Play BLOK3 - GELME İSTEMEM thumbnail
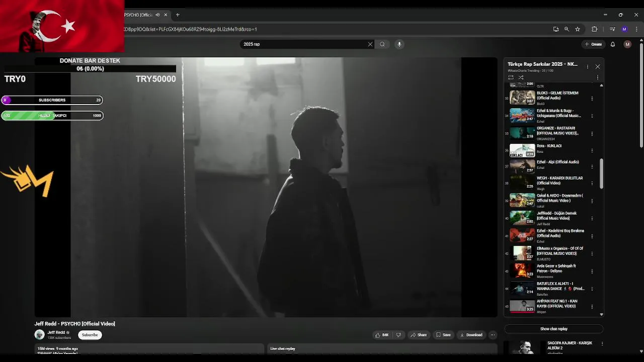This screenshot has height=362, width=644. (x=522, y=98)
